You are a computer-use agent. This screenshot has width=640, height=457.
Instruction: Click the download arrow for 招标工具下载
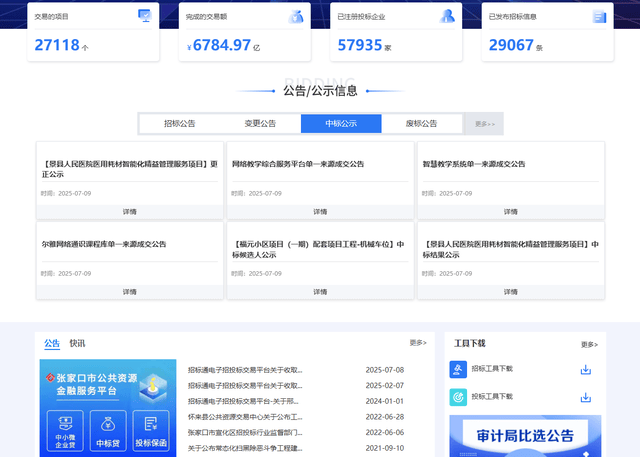tap(586, 369)
